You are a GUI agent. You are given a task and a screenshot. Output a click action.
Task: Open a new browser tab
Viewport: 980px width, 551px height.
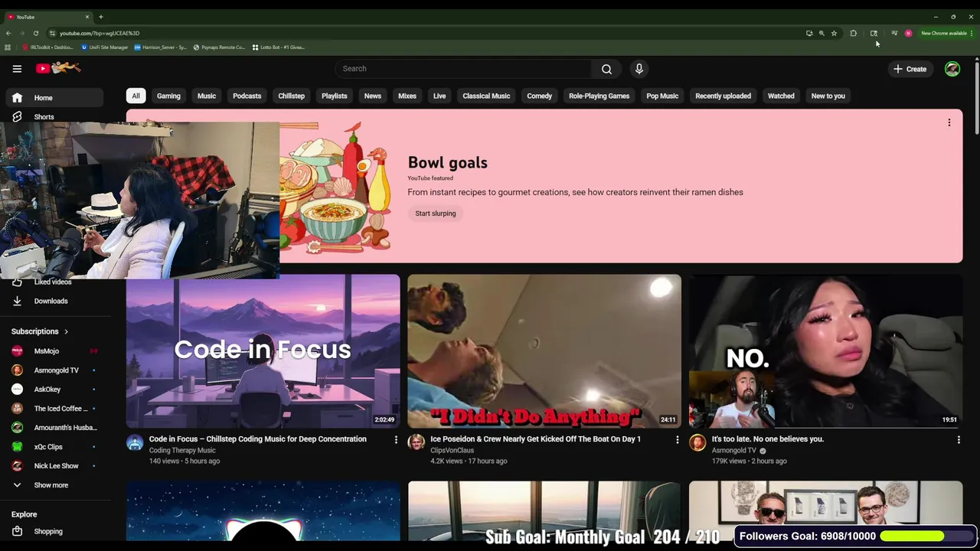[100, 17]
